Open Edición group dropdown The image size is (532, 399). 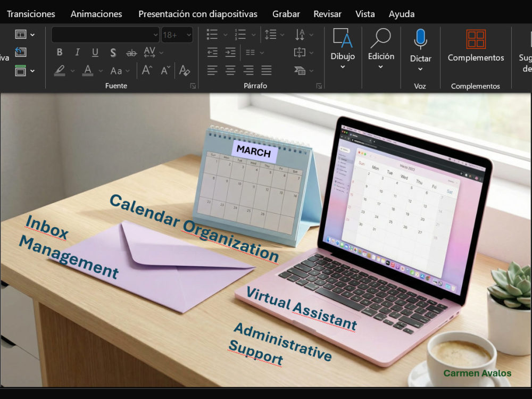[x=381, y=48]
